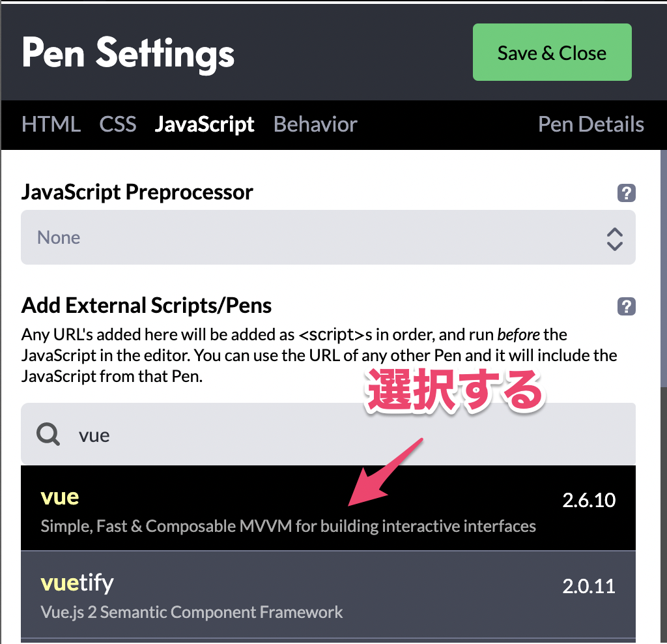Open the JavaScript Preprocessor dropdown showing None

pyautogui.click(x=313, y=237)
